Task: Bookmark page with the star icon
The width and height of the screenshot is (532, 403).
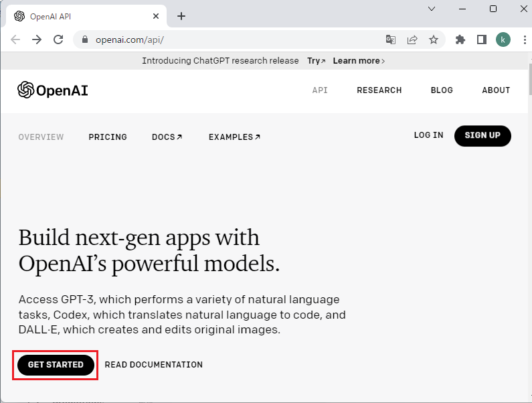Action: click(434, 39)
